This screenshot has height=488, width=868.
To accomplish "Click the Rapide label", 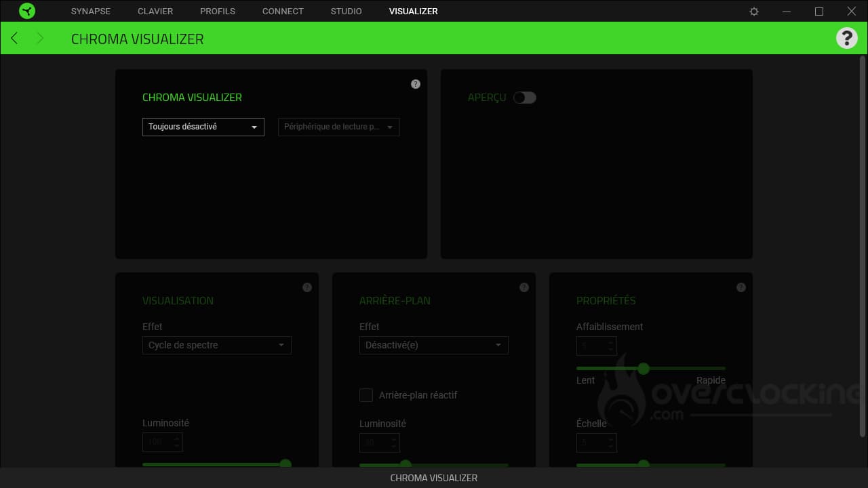I will [x=711, y=380].
